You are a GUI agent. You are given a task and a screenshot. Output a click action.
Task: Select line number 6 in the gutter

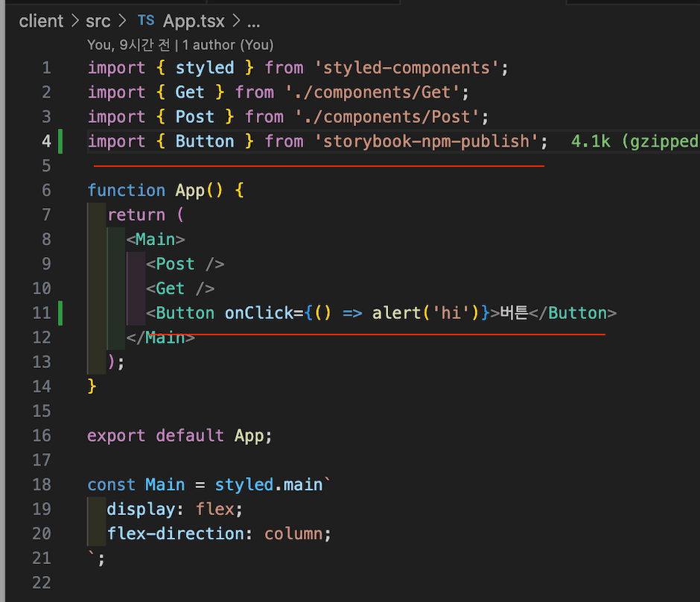tap(46, 190)
